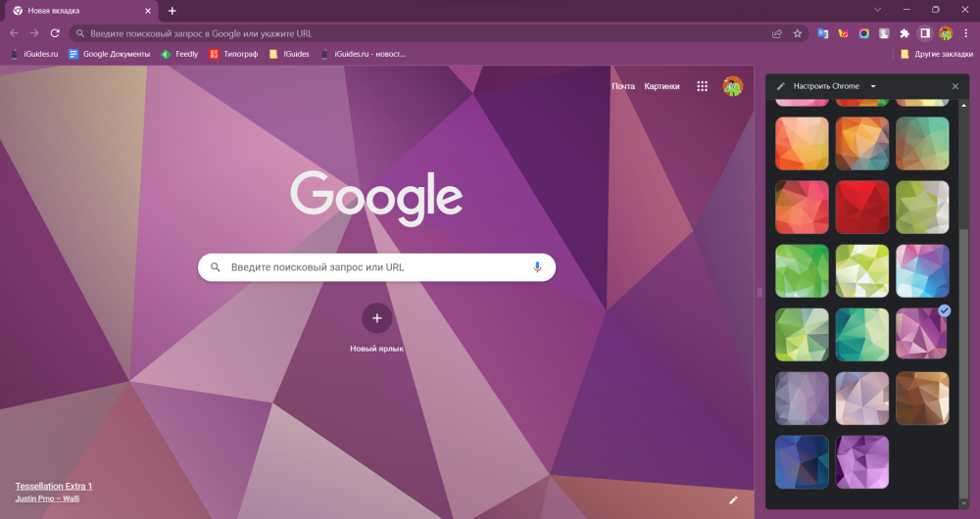The width and height of the screenshot is (980, 519).
Task: Reload the current page
Action: (x=55, y=33)
